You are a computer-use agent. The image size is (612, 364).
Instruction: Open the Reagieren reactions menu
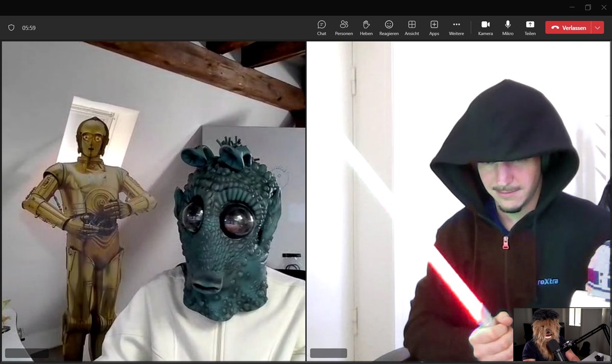pos(389,28)
